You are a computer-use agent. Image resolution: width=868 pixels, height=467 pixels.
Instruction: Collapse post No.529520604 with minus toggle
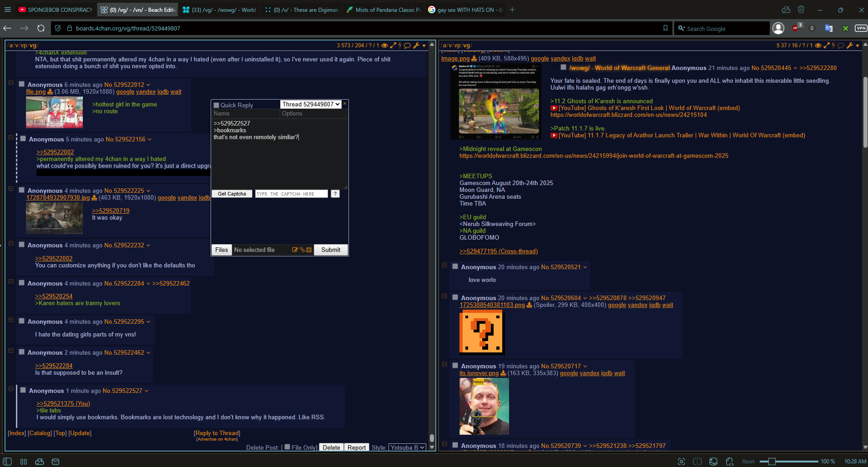point(444,296)
